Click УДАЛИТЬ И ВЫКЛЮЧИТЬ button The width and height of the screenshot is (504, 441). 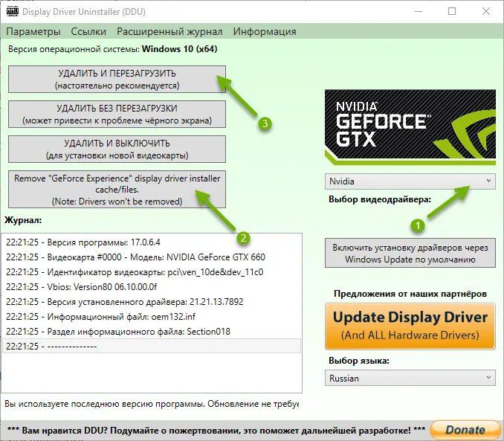click(x=117, y=149)
